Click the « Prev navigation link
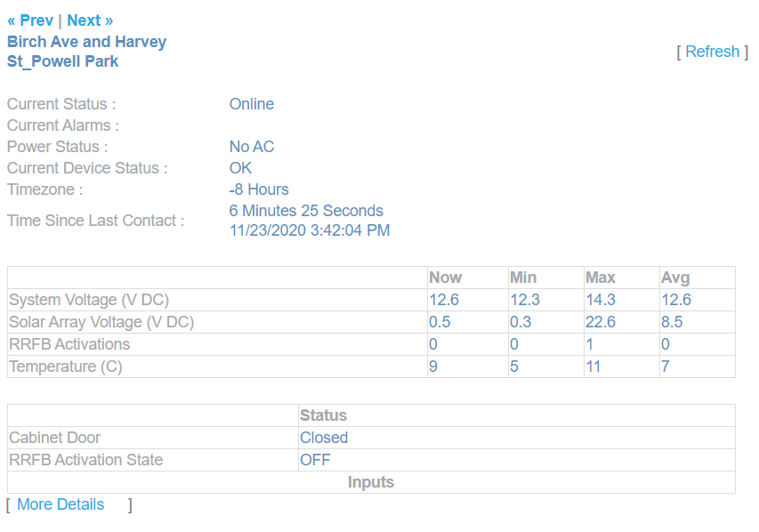 click(x=30, y=20)
